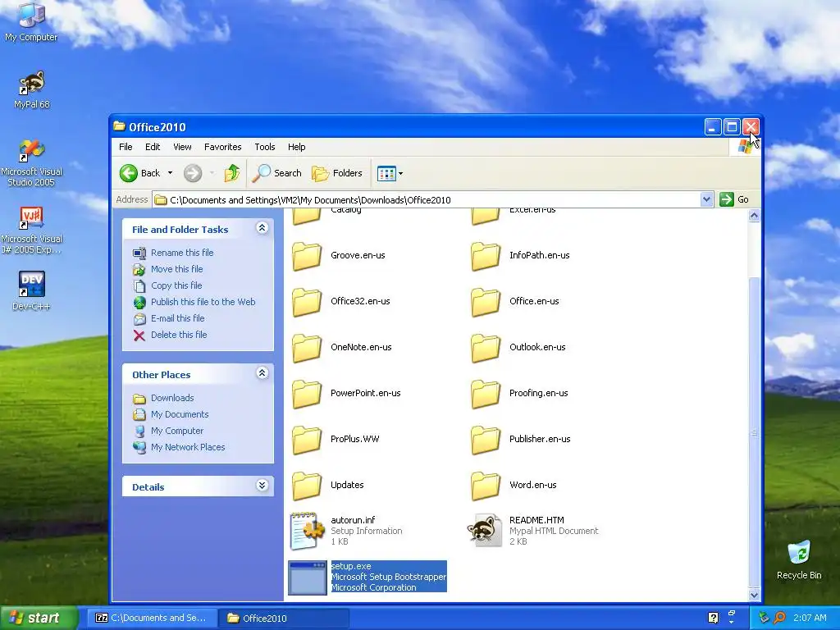Select the setup.exe file icon
840x630 pixels.
(x=308, y=577)
